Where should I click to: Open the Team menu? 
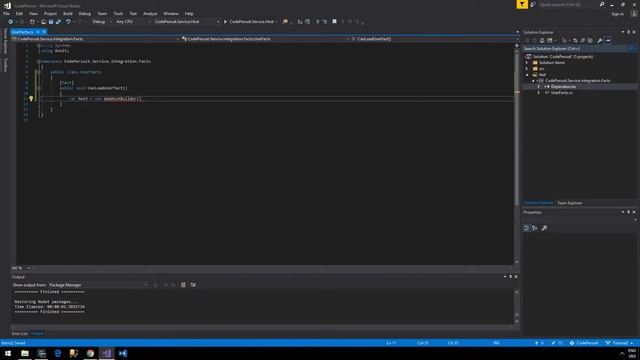tap(102, 13)
